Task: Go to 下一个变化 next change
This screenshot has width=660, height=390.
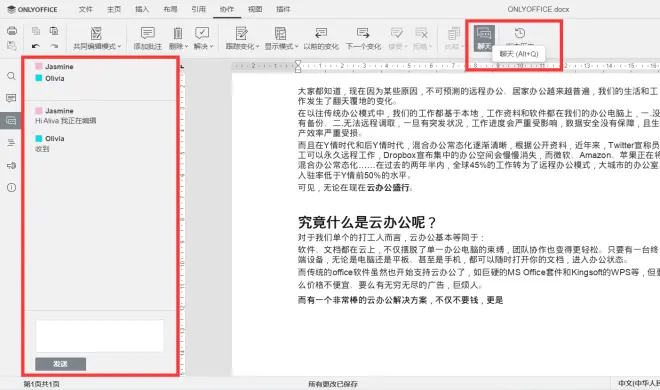Action: tap(363, 38)
